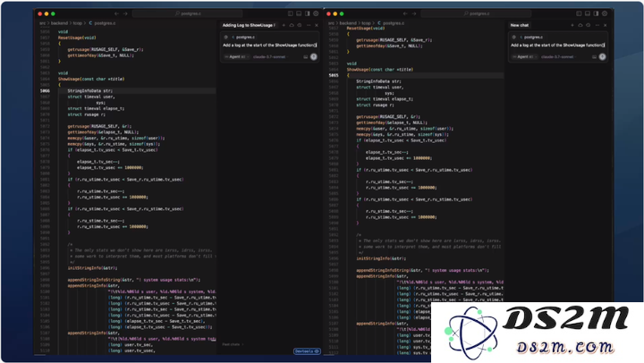Start a new chat with plus beside New chat tab

click(x=572, y=25)
